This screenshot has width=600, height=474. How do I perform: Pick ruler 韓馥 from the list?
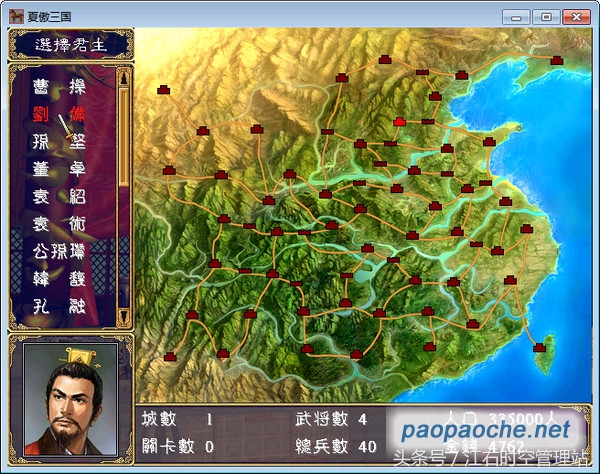[x=59, y=279]
